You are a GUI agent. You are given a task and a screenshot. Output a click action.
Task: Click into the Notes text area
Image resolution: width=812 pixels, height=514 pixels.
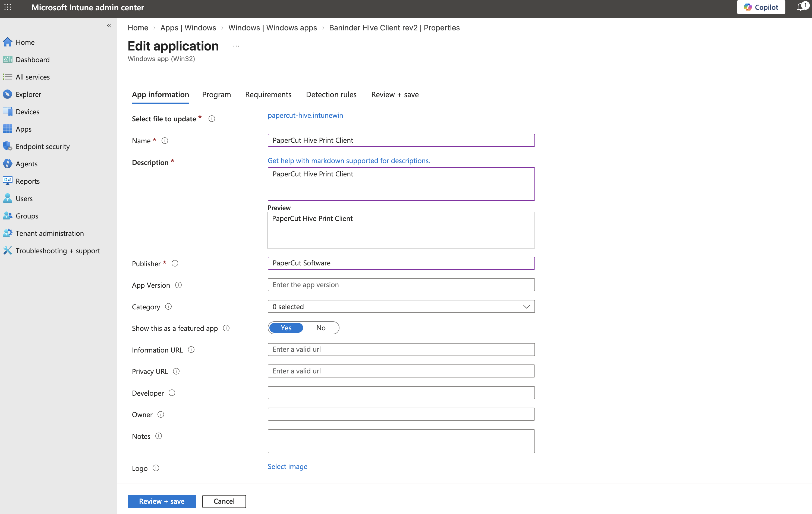click(401, 441)
